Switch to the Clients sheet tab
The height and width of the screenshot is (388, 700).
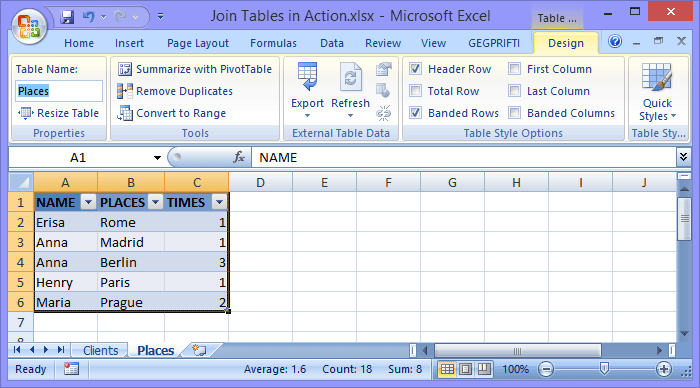100,350
